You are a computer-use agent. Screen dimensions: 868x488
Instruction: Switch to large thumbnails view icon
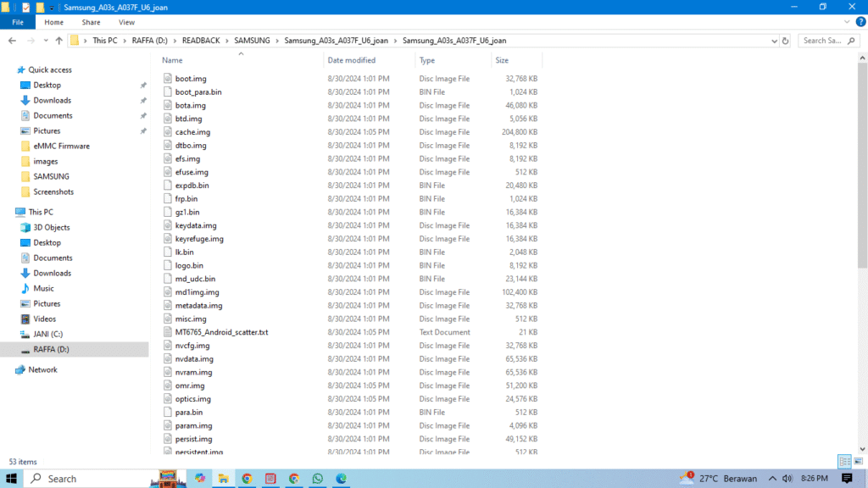point(858,462)
